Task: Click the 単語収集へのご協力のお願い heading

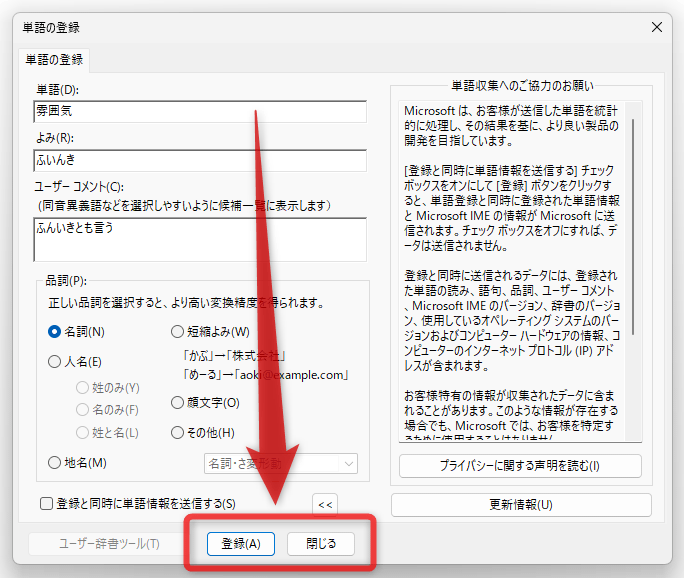Action: (522, 86)
